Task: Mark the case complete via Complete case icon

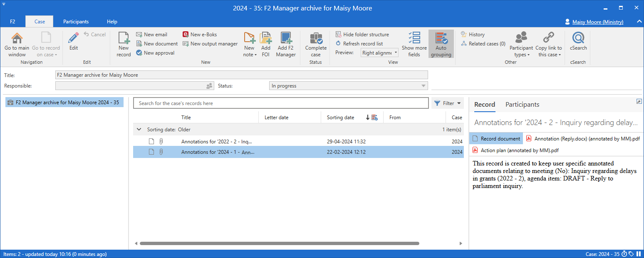Action: pyautogui.click(x=315, y=44)
